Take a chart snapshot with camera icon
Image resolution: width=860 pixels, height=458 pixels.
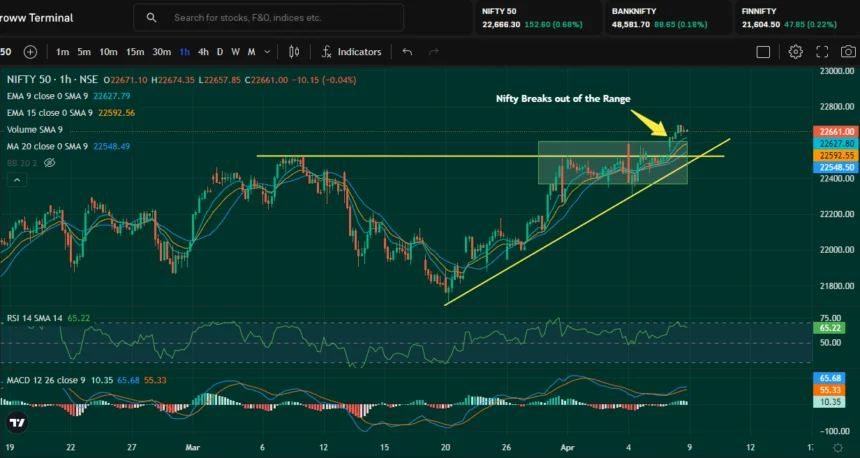pyautogui.click(x=849, y=52)
